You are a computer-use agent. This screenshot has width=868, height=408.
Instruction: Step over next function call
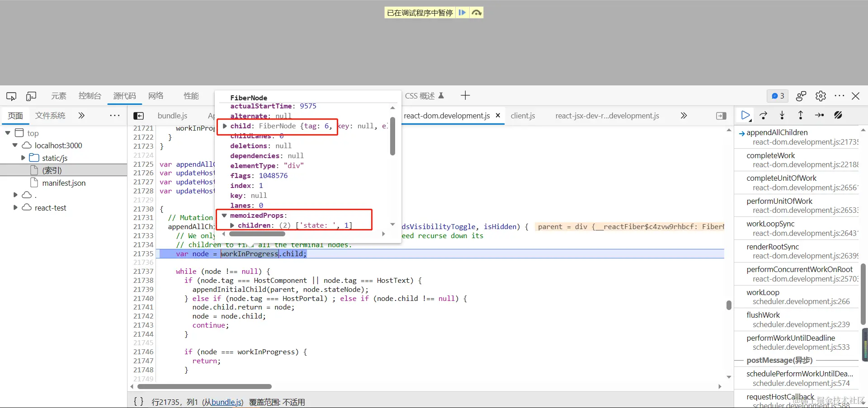pyautogui.click(x=764, y=115)
